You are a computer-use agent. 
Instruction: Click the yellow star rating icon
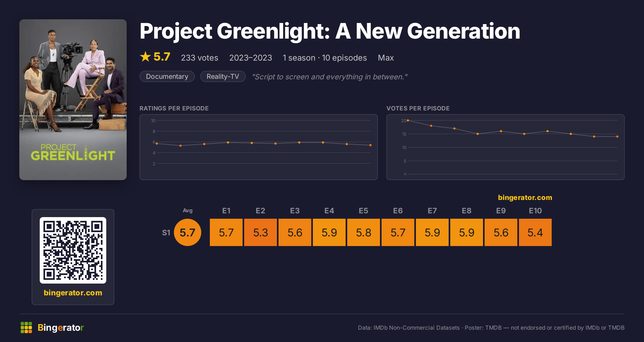pyautogui.click(x=145, y=57)
